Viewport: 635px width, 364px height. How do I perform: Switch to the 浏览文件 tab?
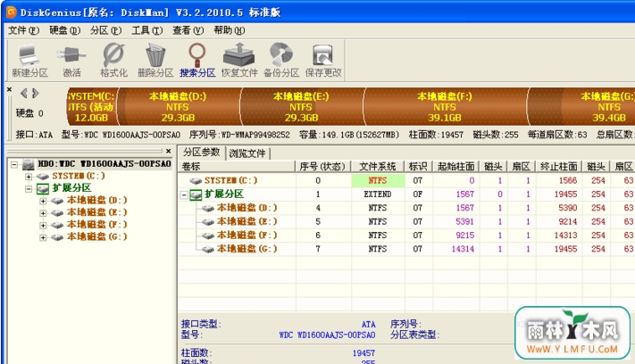click(x=247, y=153)
